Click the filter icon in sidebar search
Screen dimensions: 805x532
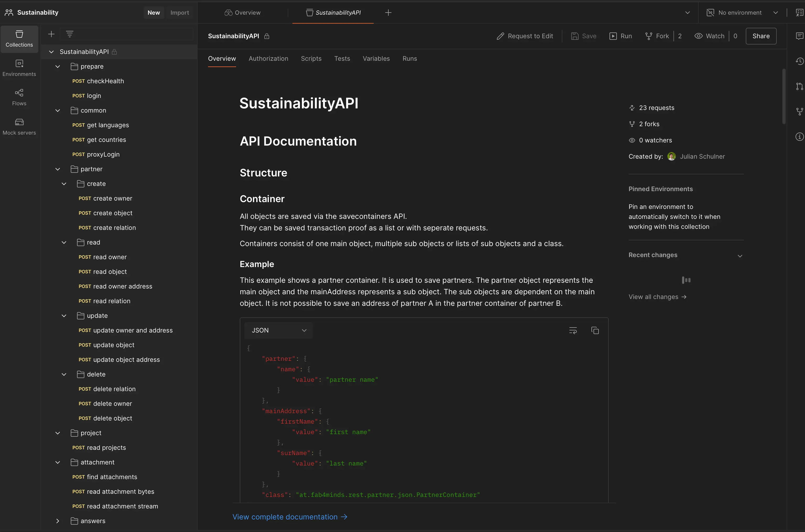(70, 34)
